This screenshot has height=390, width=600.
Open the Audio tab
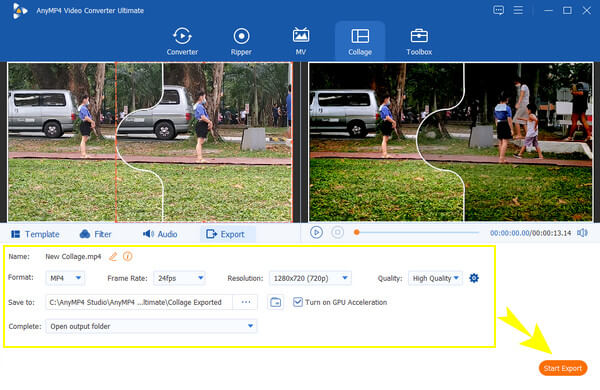[x=160, y=234]
